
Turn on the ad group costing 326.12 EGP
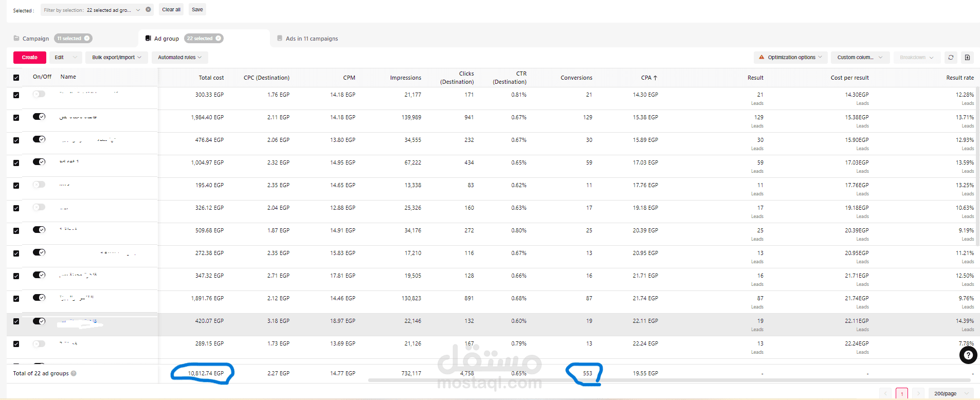39,207
